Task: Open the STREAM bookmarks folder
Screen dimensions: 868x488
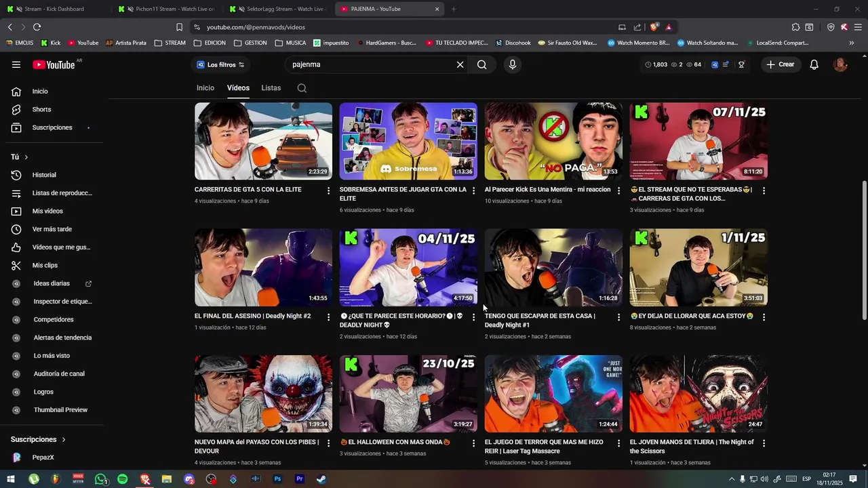Action: [170, 43]
